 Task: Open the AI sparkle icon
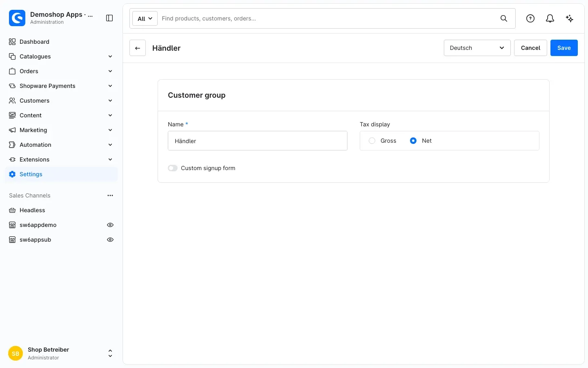(x=570, y=18)
